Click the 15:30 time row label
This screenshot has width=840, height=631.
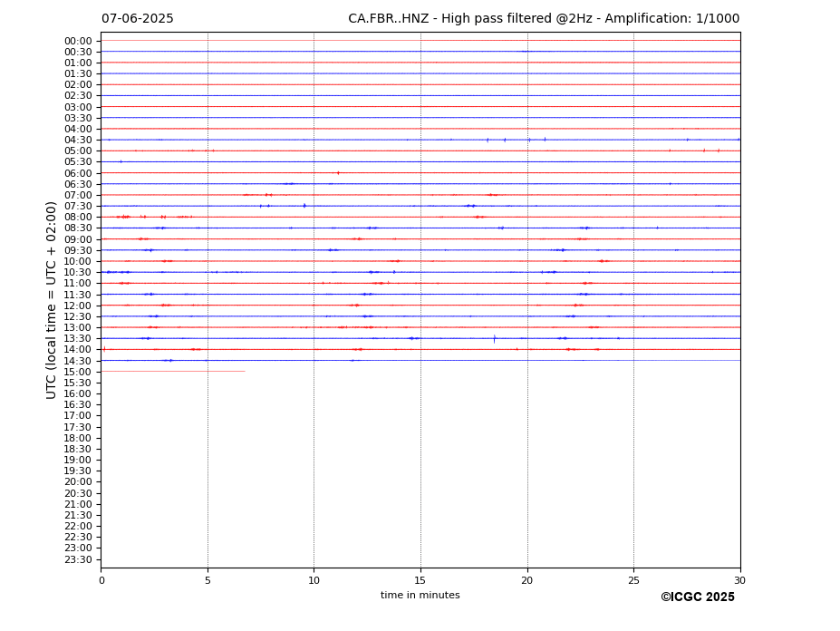click(x=78, y=383)
